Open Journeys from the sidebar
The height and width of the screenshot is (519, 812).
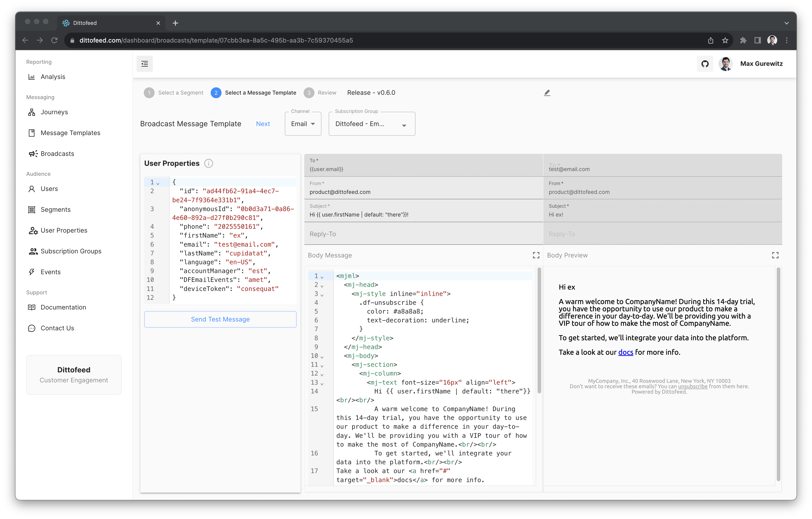(54, 112)
